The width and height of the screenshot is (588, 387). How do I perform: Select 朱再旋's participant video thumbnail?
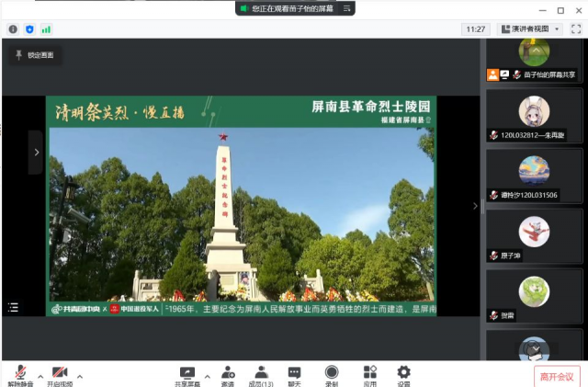point(534,114)
